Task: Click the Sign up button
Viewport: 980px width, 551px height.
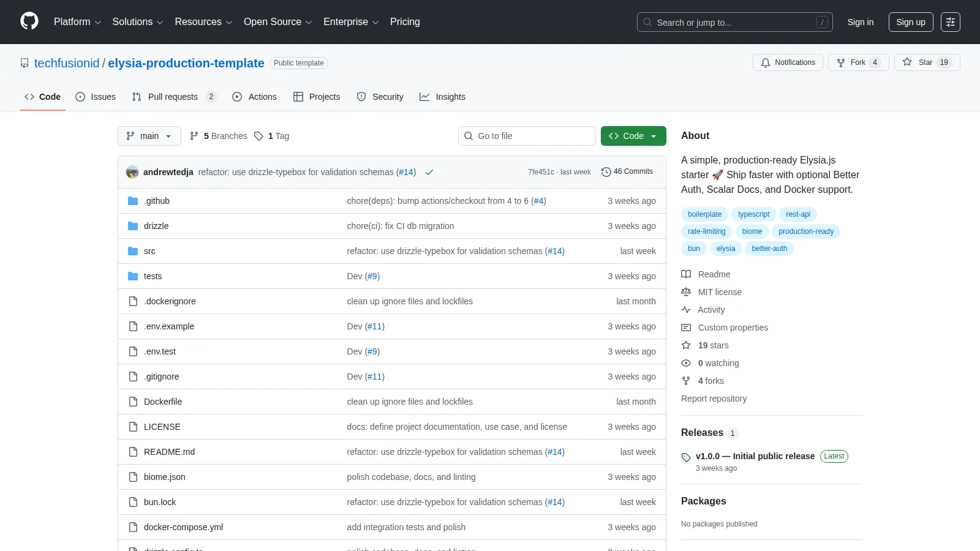Action: point(911,22)
